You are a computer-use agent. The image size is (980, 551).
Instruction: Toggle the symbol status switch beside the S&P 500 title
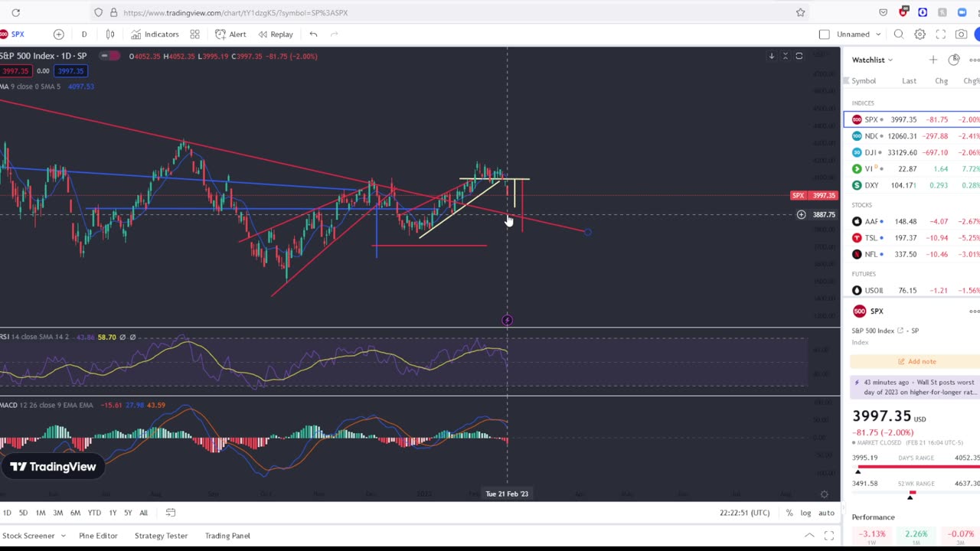(x=111, y=56)
